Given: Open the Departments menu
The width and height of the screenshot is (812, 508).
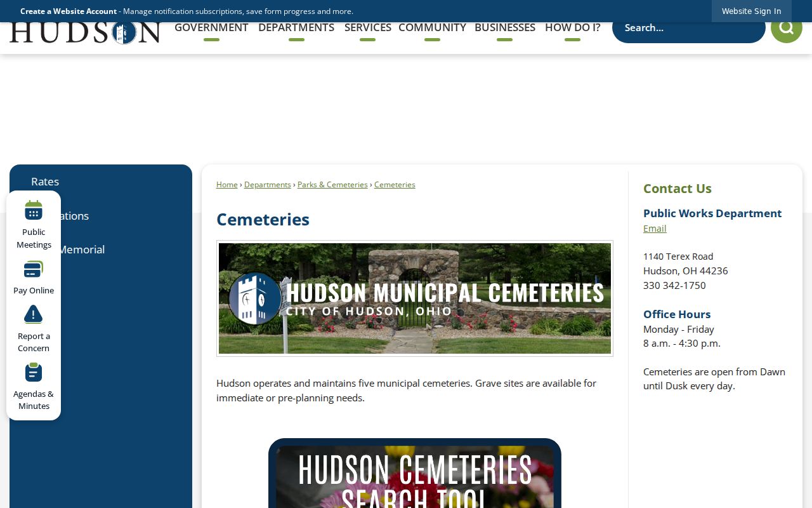Looking at the screenshot, I should (x=296, y=27).
